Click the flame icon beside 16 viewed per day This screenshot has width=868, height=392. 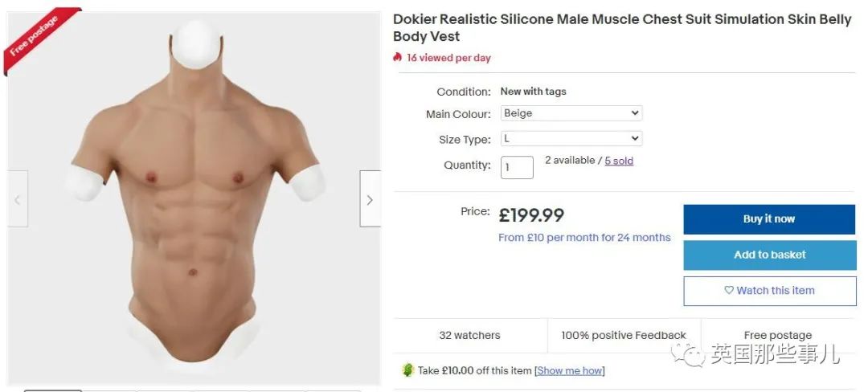[x=397, y=58]
